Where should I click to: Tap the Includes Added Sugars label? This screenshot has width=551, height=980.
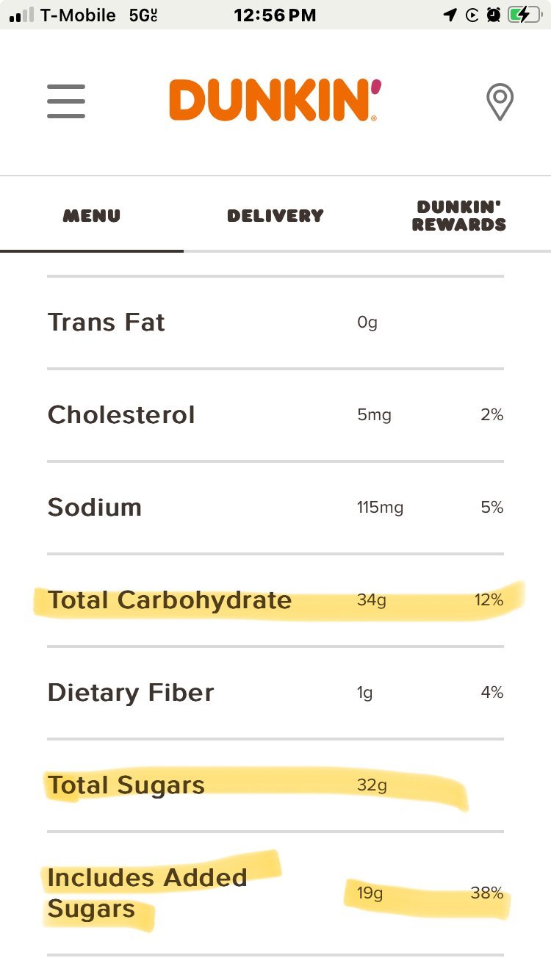(x=147, y=893)
